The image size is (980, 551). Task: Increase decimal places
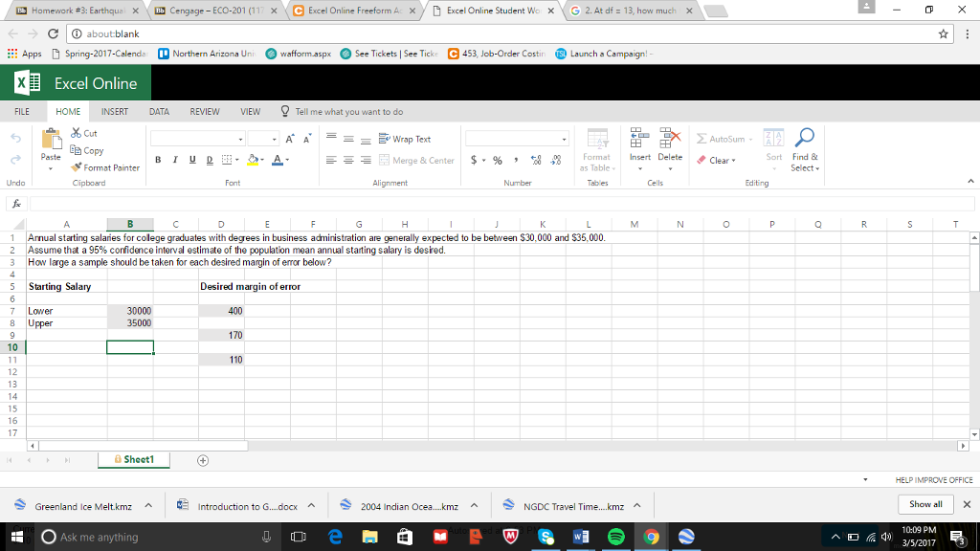(x=536, y=159)
